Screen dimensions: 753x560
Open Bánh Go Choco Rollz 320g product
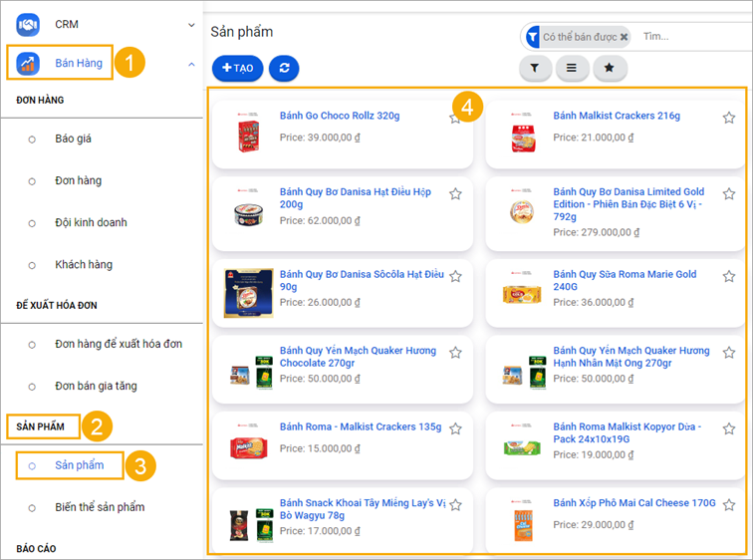pyautogui.click(x=340, y=116)
